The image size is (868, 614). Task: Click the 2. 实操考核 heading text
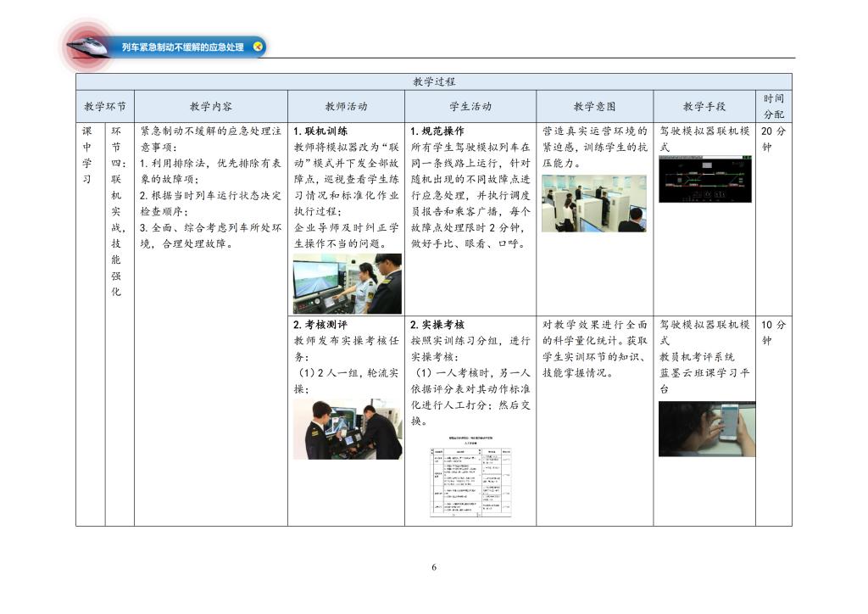(x=437, y=325)
